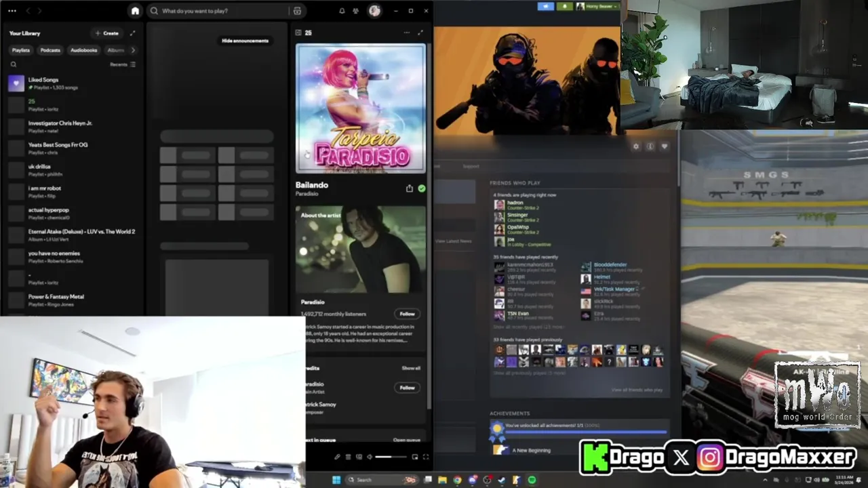Open Spotify profile avatar menu
Screen dimensions: 868x488
[x=374, y=11]
